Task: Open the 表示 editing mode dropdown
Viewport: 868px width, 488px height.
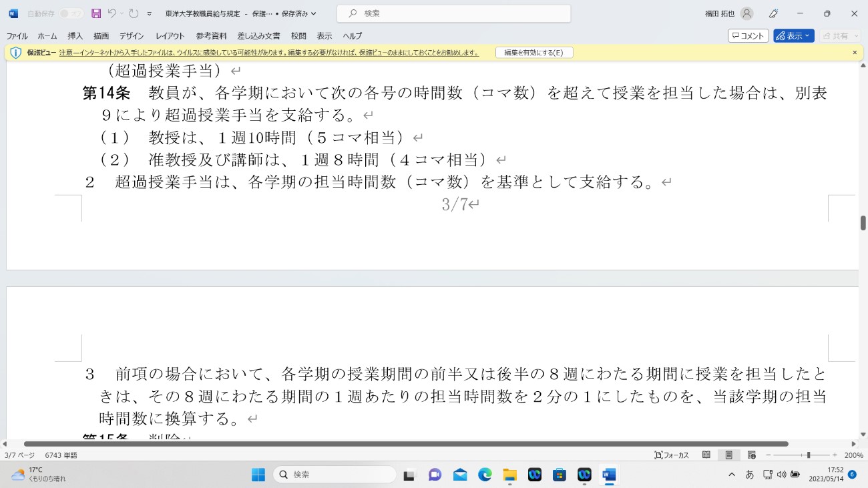Action: point(793,36)
